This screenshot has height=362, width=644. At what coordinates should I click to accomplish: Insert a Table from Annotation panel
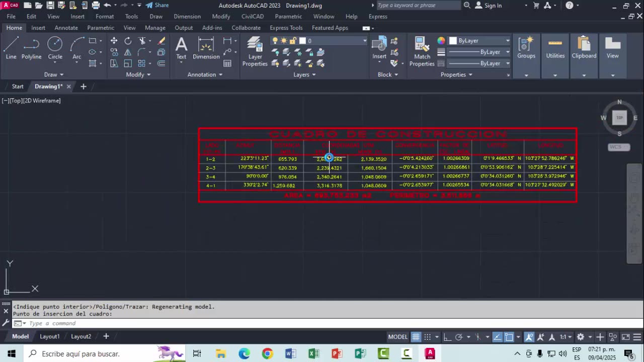point(227,63)
